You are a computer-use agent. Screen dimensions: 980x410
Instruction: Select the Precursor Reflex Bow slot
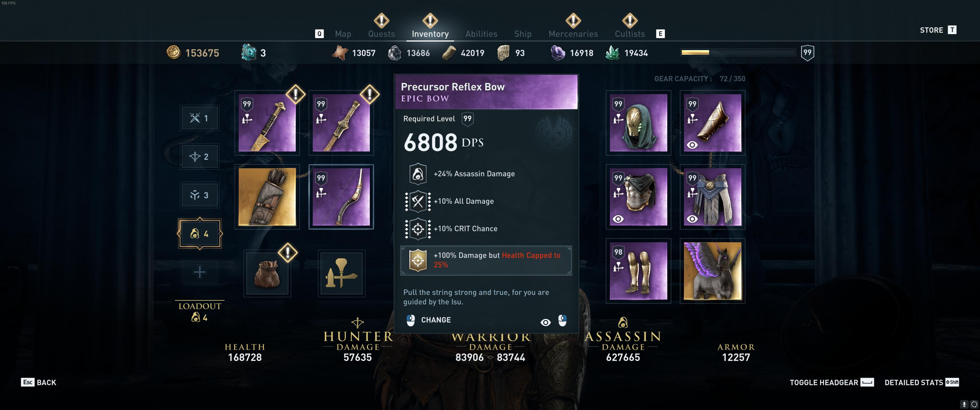pyautogui.click(x=341, y=197)
